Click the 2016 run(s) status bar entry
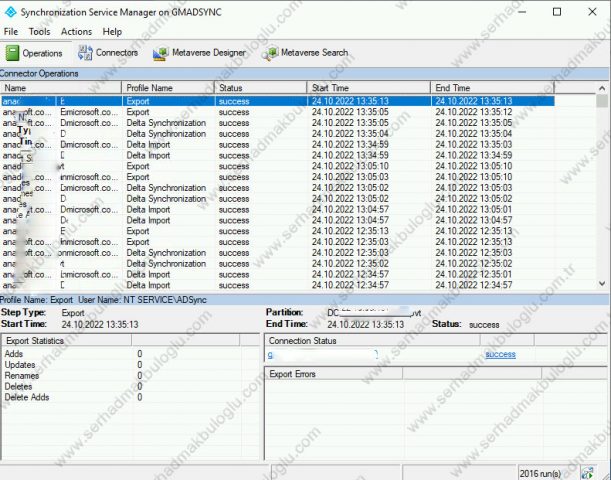This screenshot has width=611, height=480. (x=540, y=473)
